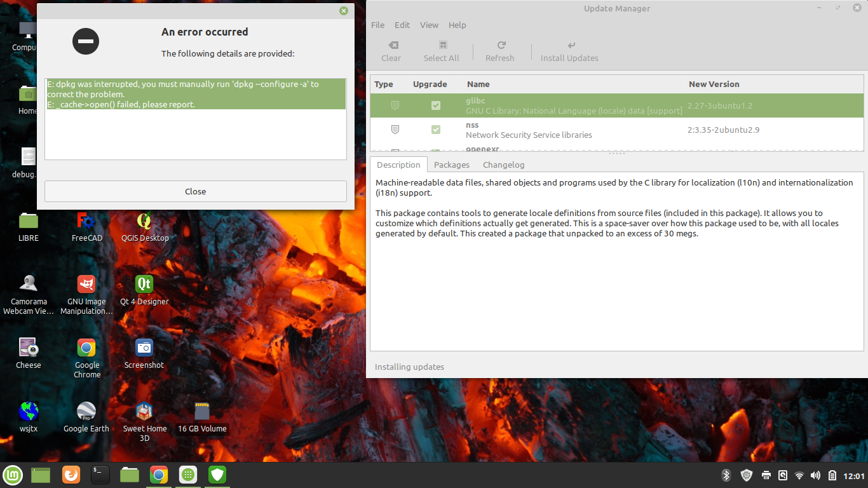Screen dimensions: 868x488
Task: Select the Description tab
Action: [x=398, y=165]
